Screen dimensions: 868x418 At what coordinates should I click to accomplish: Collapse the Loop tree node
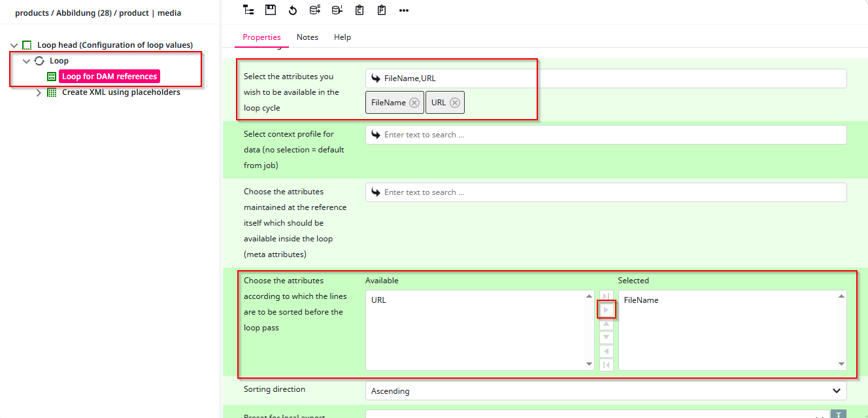(x=27, y=61)
